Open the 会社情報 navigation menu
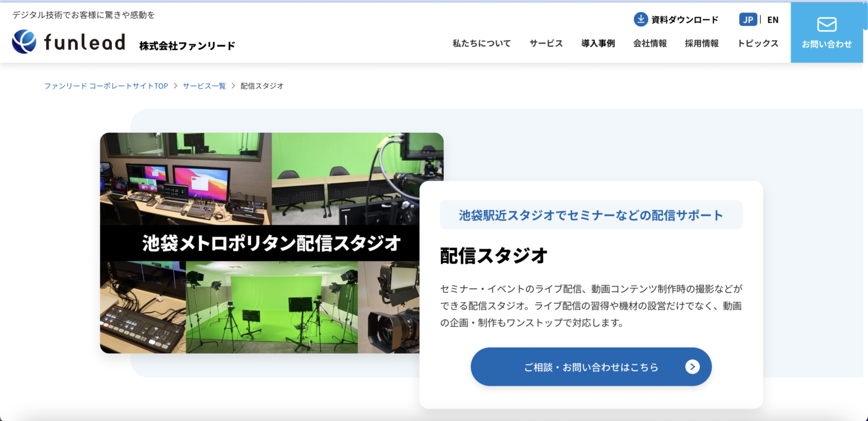This screenshot has height=421, width=868. click(650, 43)
